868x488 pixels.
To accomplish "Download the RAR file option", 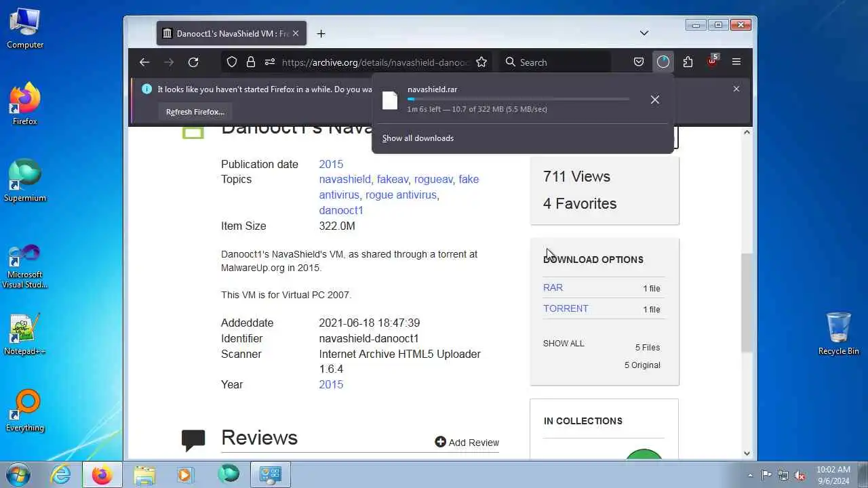I will pyautogui.click(x=553, y=287).
